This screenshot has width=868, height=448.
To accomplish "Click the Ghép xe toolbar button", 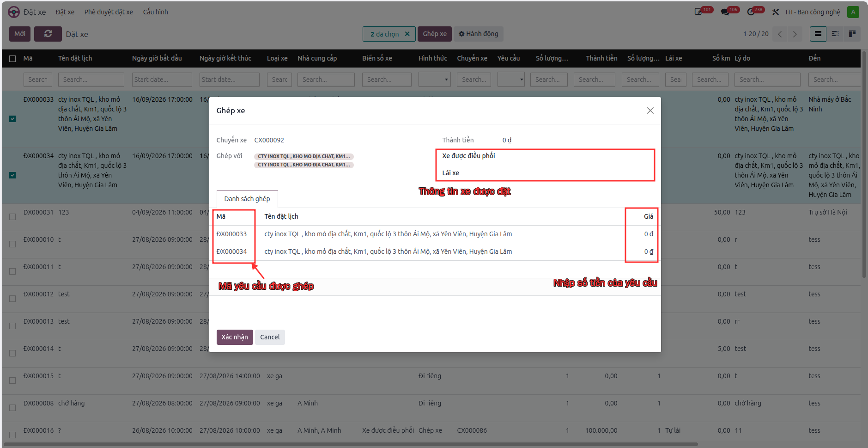I will 435,34.
